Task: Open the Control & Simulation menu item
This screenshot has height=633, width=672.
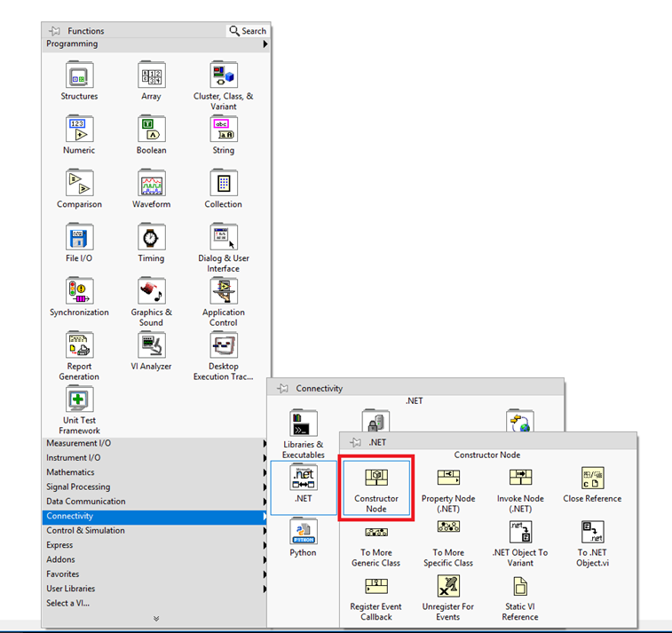Action: (85, 530)
